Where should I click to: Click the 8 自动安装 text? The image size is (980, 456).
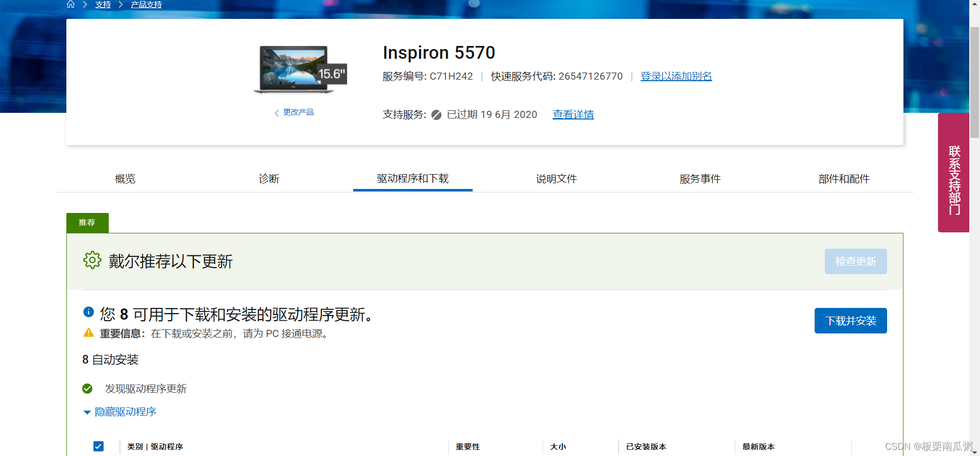click(x=110, y=359)
